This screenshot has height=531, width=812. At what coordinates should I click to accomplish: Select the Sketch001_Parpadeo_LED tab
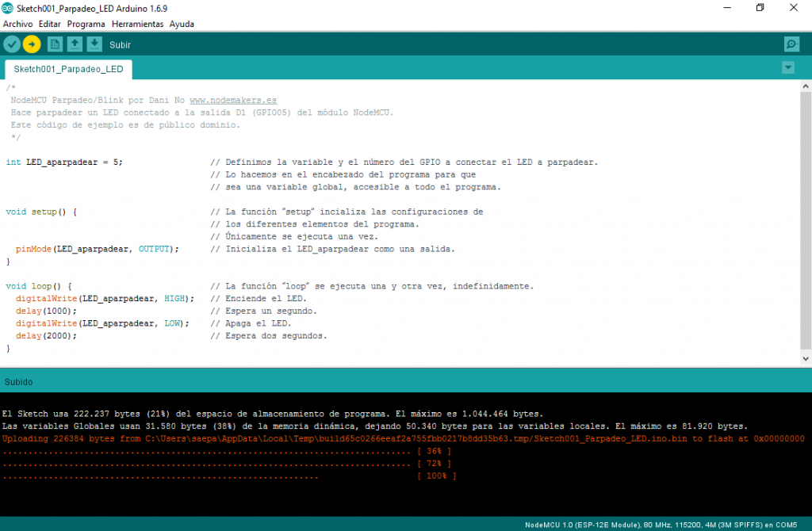[x=68, y=70]
